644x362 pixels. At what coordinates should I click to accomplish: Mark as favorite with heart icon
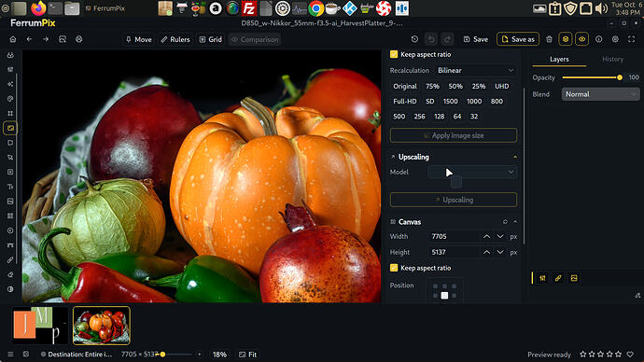(x=630, y=355)
